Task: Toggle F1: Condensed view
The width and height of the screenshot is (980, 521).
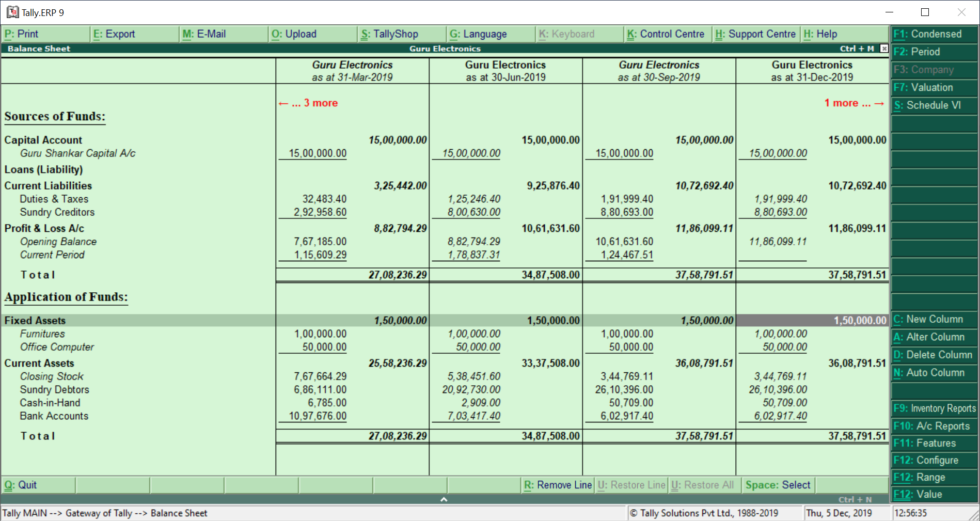Action: click(932, 34)
